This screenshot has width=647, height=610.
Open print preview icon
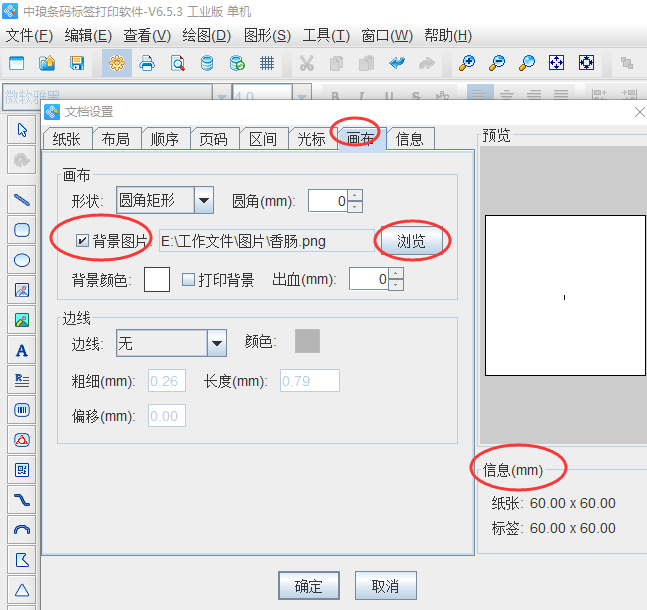(x=177, y=63)
